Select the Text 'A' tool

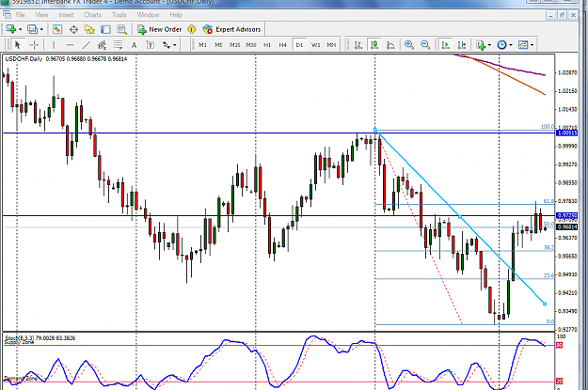pyautogui.click(x=134, y=45)
